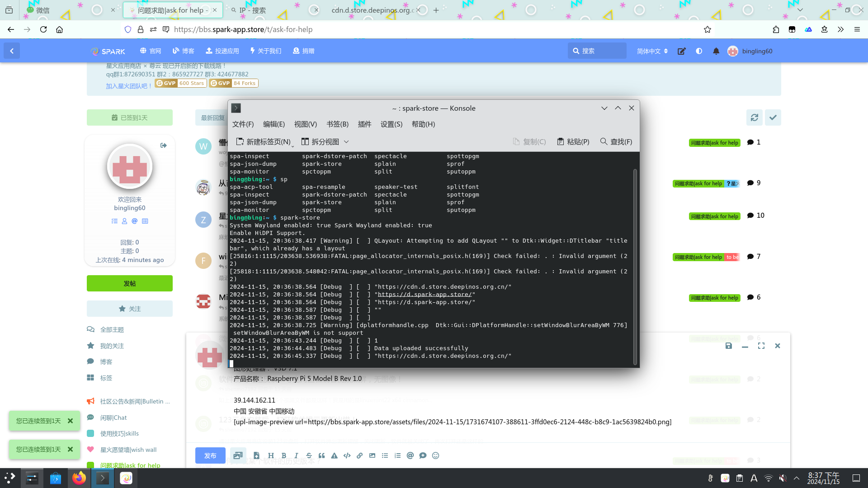This screenshot has height=488, width=868.
Task: Expand composer to fullscreen
Action: [x=761, y=346]
